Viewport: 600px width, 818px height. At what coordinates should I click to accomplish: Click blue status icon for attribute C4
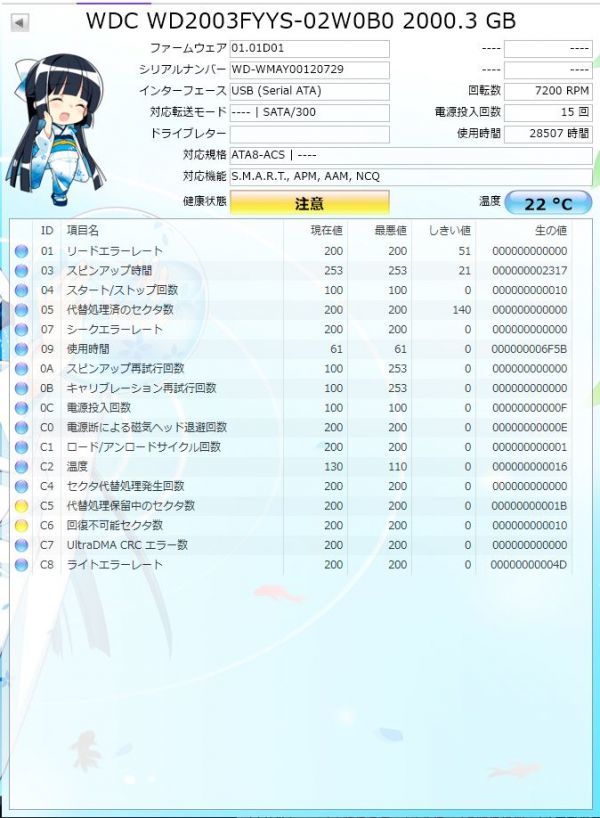coord(21,486)
